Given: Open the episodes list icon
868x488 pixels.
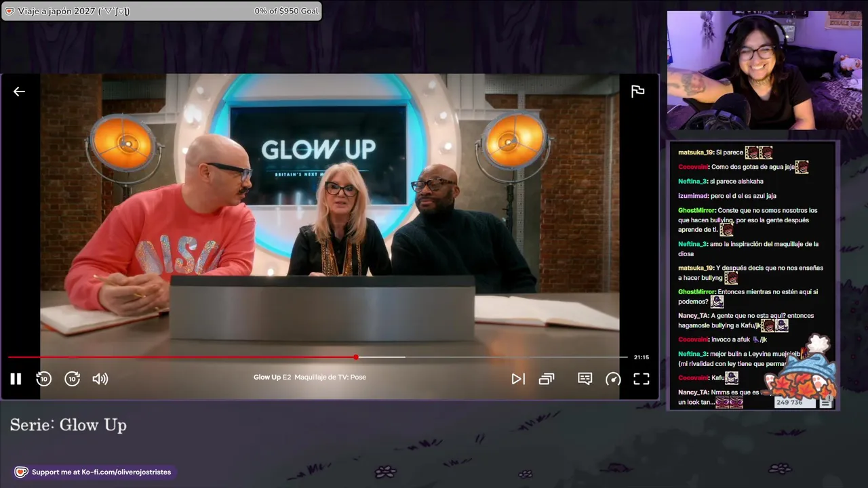Looking at the screenshot, I should [x=547, y=379].
